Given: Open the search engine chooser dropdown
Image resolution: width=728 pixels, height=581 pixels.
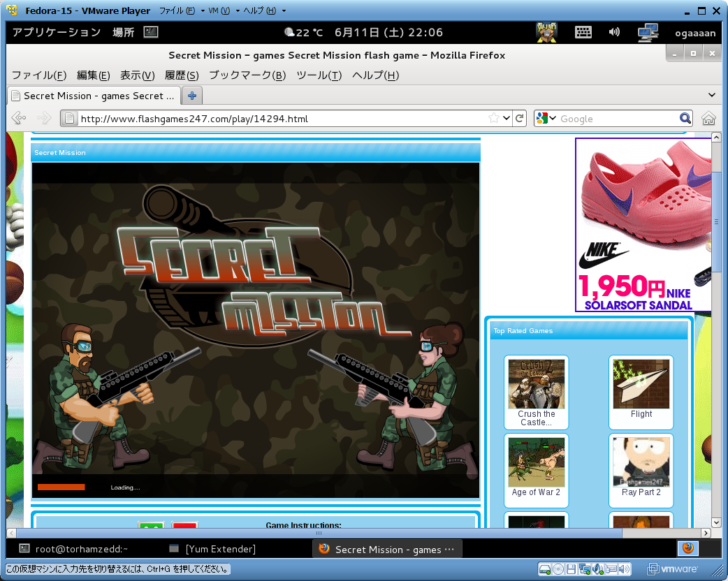Looking at the screenshot, I should (553, 118).
